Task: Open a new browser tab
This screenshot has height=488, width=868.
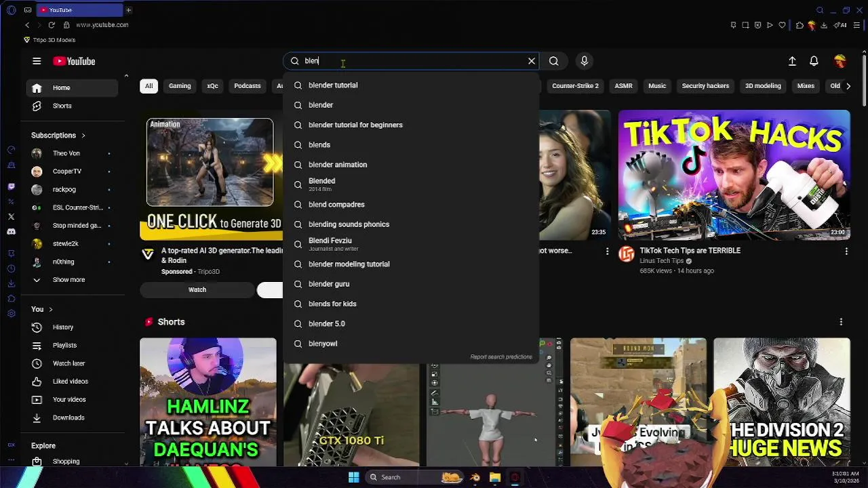Action: pyautogui.click(x=128, y=10)
